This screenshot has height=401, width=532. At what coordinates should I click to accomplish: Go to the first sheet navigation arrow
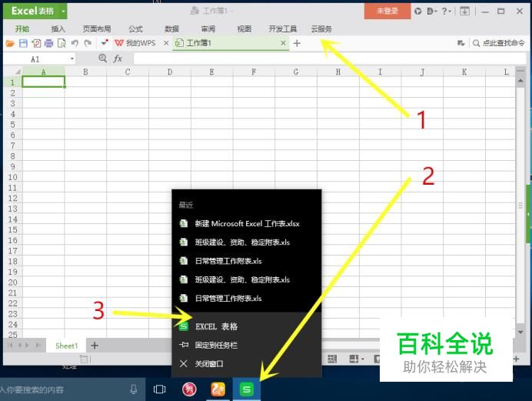tap(10, 346)
